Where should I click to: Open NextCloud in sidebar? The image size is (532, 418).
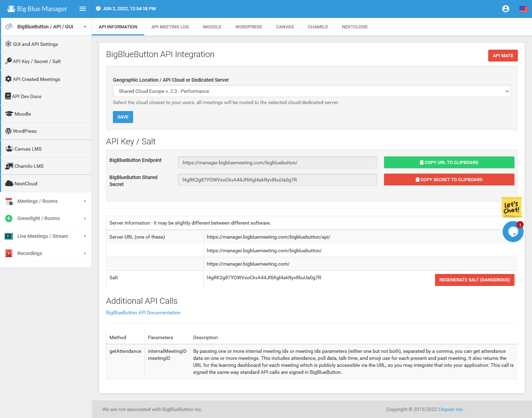point(46,184)
